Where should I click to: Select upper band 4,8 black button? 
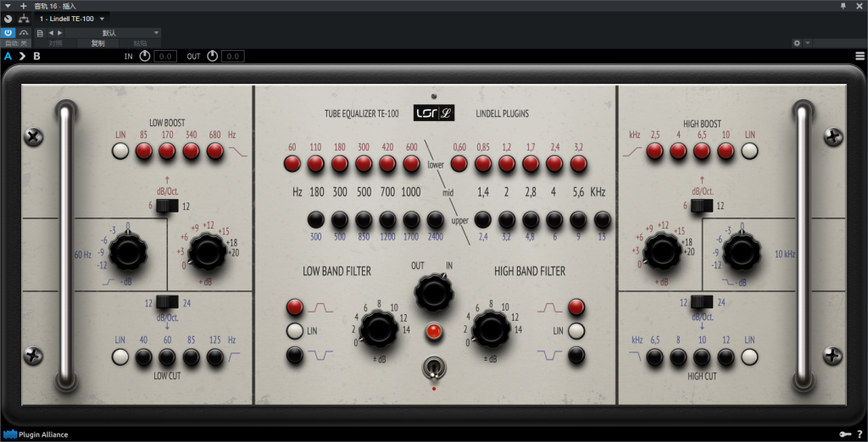click(531, 219)
